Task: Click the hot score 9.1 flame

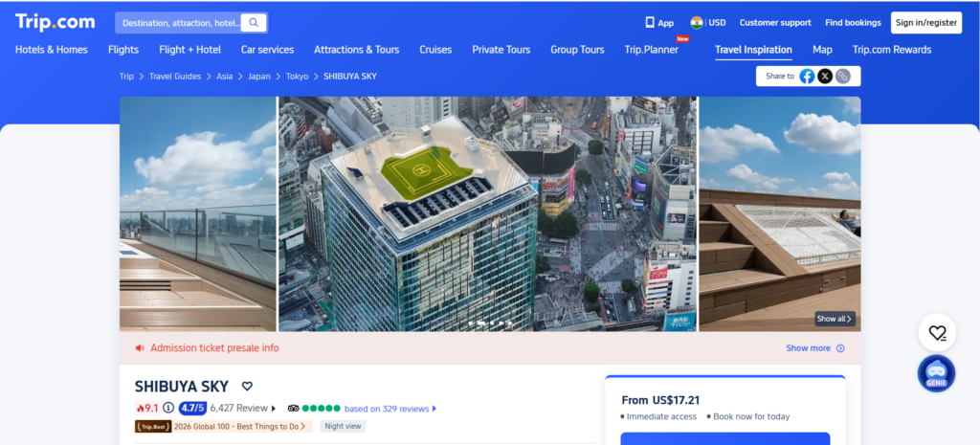Action: click(x=146, y=408)
